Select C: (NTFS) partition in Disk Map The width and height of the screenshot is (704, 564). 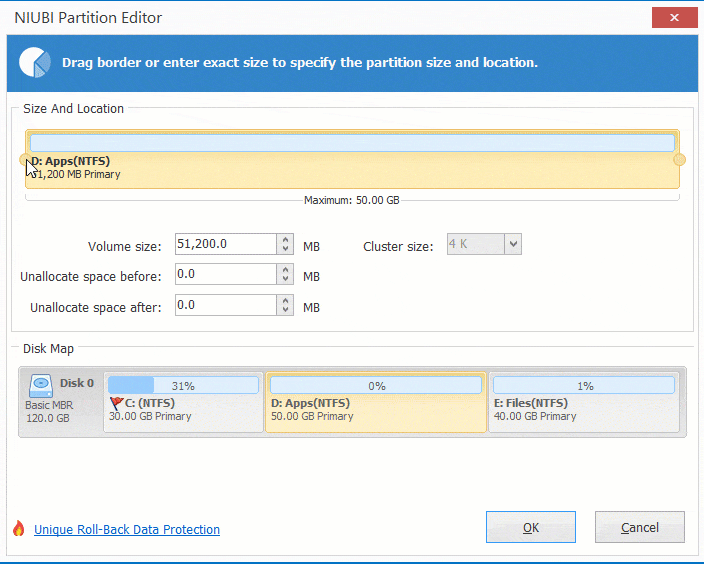(183, 402)
